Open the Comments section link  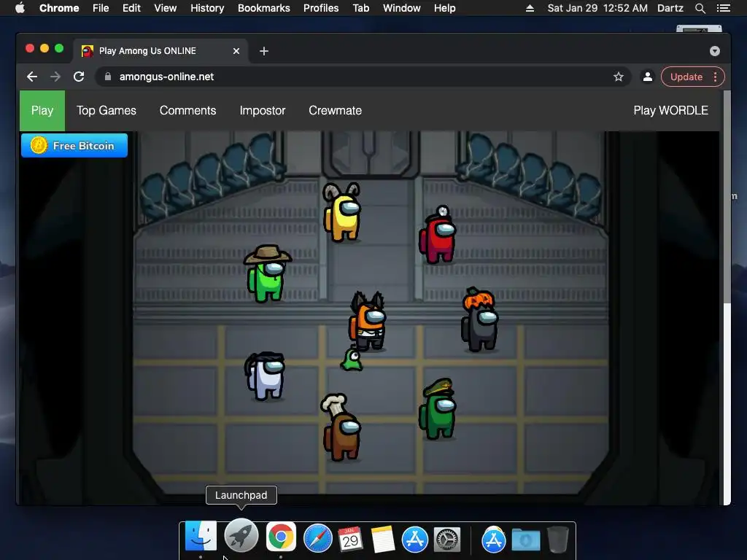point(187,111)
